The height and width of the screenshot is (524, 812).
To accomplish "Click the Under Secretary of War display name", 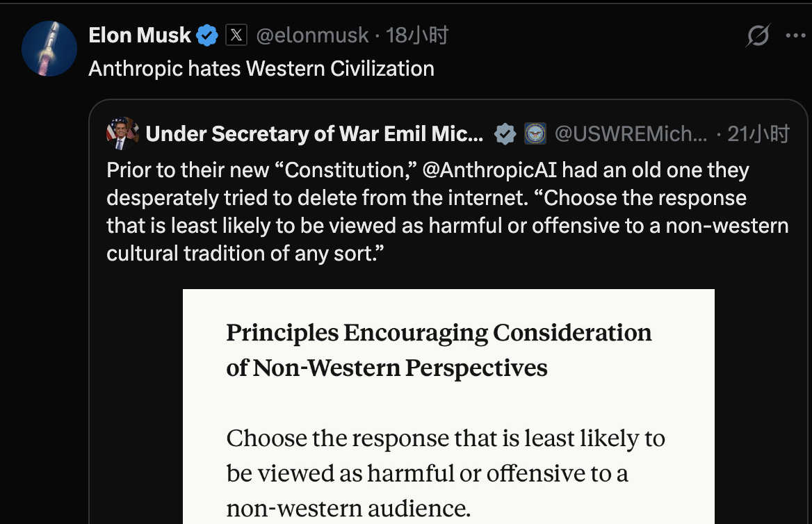I will [314, 134].
